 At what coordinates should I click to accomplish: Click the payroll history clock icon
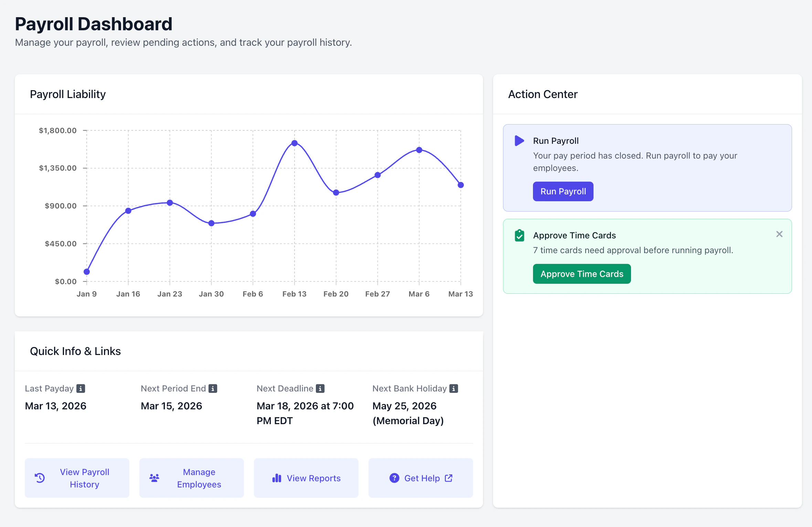[x=40, y=478]
